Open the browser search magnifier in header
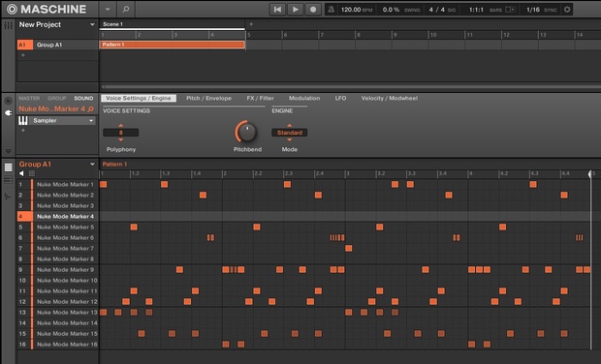Image resolution: width=601 pixels, height=364 pixels. pyautogui.click(x=126, y=9)
